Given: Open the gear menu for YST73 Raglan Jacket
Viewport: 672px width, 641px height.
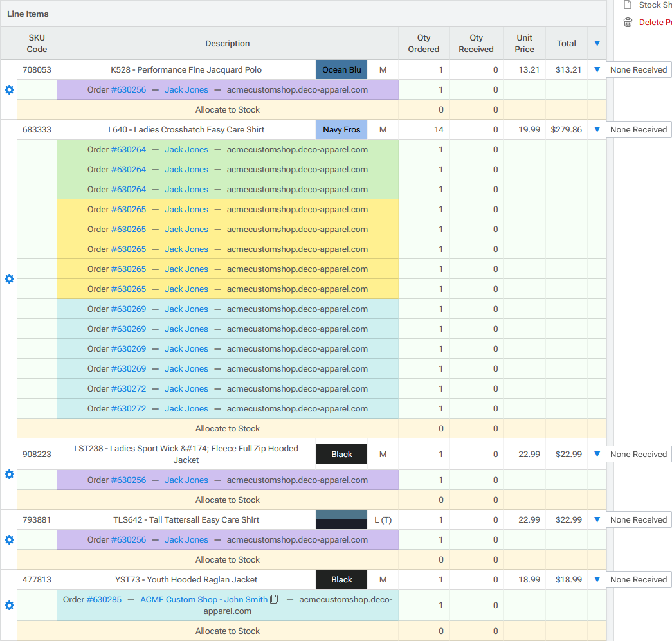Looking at the screenshot, I should (x=9, y=606).
